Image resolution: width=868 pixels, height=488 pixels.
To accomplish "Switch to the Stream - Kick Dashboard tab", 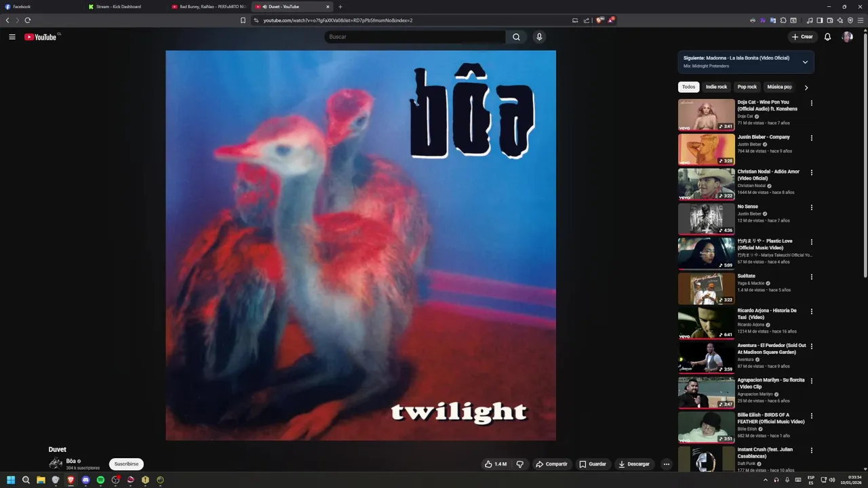I will (125, 7).
